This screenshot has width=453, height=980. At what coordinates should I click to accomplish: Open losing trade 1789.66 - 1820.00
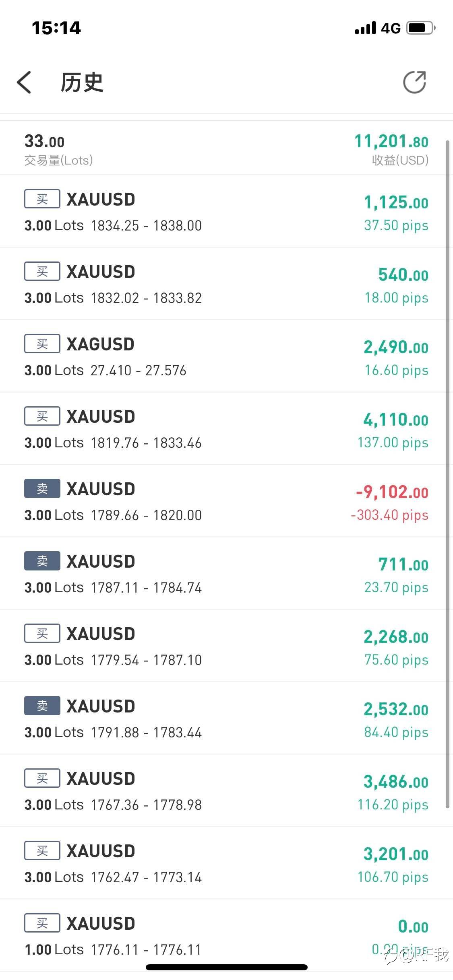[225, 501]
